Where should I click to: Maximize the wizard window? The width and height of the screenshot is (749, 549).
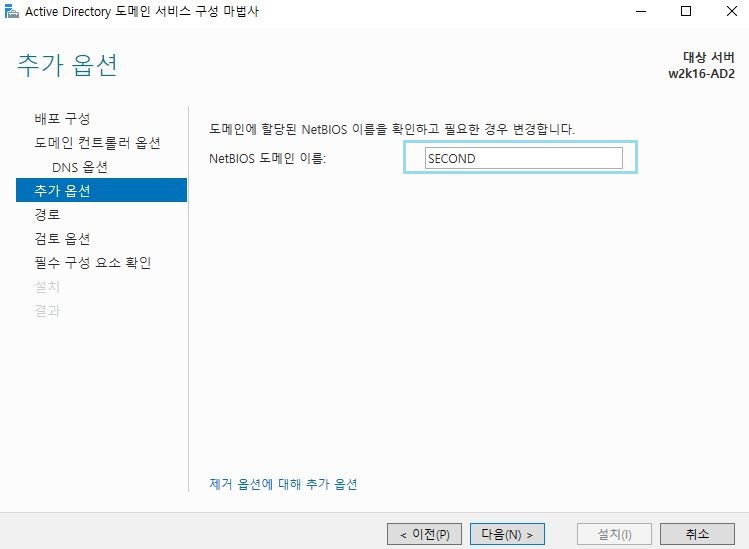click(686, 11)
